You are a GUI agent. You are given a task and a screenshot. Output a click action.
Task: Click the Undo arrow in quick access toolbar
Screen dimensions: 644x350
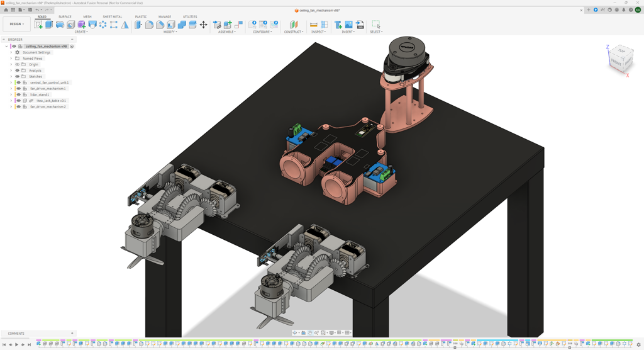(37, 10)
